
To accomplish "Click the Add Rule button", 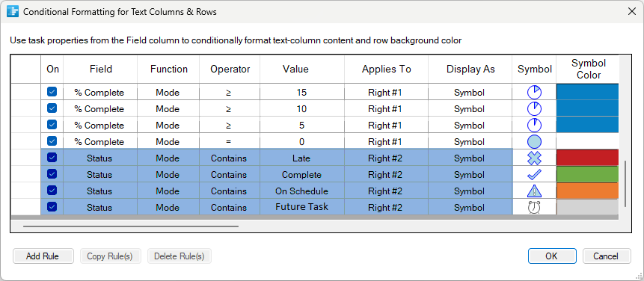I will tap(43, 256).
